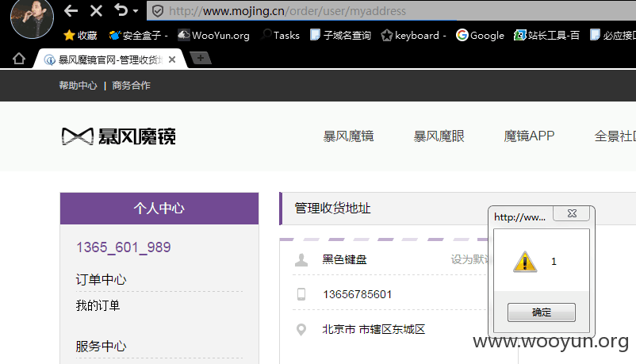Click recipient name 黑色键盘
Screen dimensions: 636x364
[344, 259]
